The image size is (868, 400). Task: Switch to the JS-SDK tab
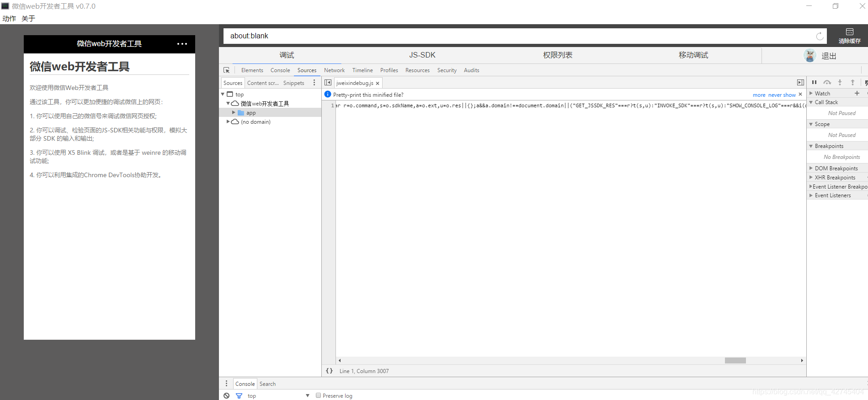tap(422, 55)
